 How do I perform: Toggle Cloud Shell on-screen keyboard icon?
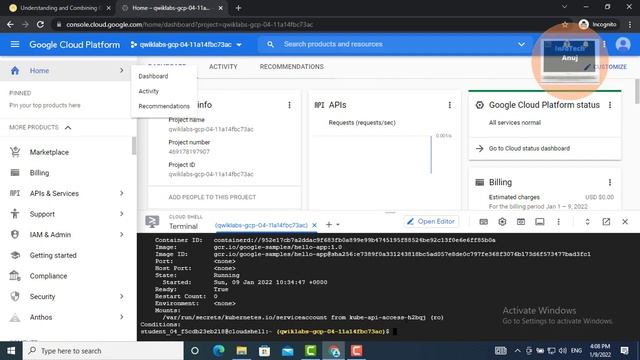[x=483, y=222]
